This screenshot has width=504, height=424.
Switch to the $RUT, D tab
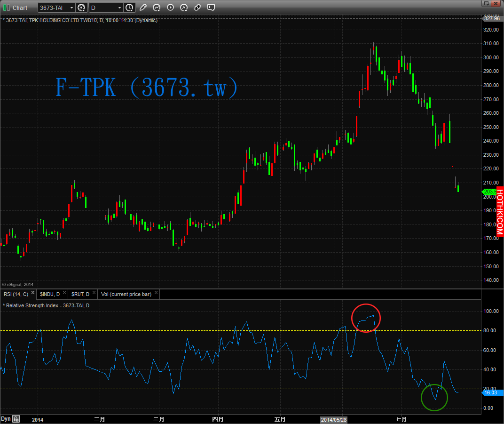click(x=80, y=295)
